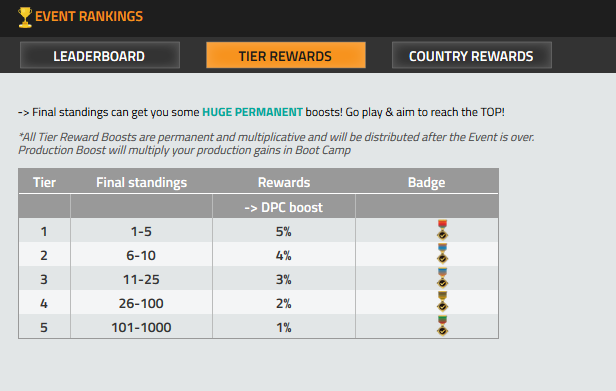The height and width of the screenshot is (391, 616).
Task: Click the gold trophy icon
Action: [x=25, y=17]
